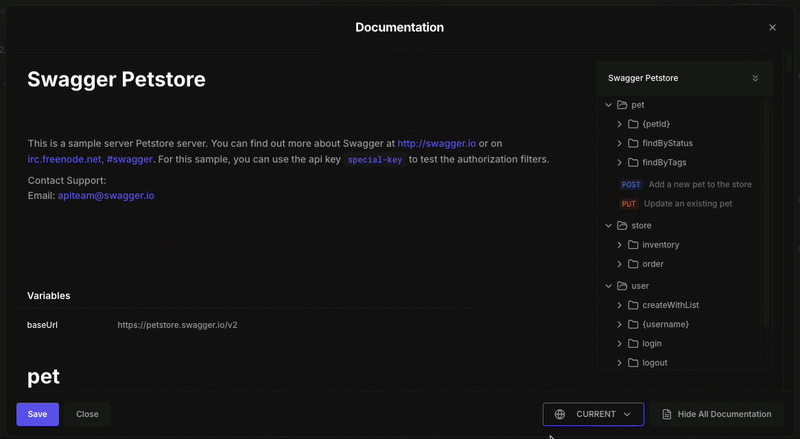Click the createWithList folder icon
The height and width of the screenshot is (439, 800).
[633, 305]
